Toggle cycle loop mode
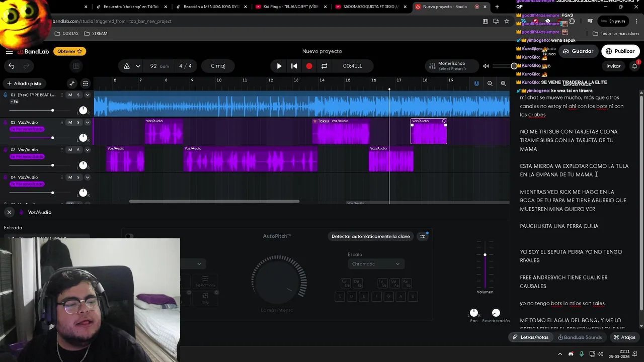This screenshot has width=644, height=362. click(324, 66)
